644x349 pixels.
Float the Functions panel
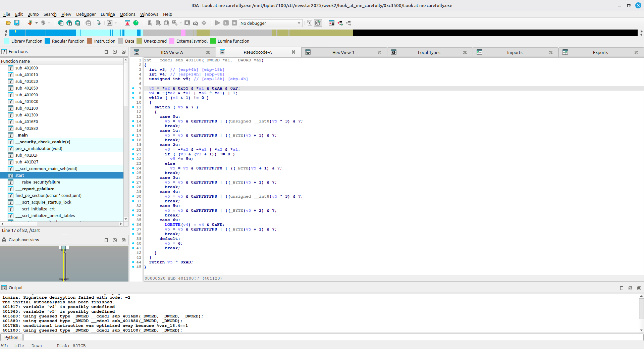coord(115,52)
